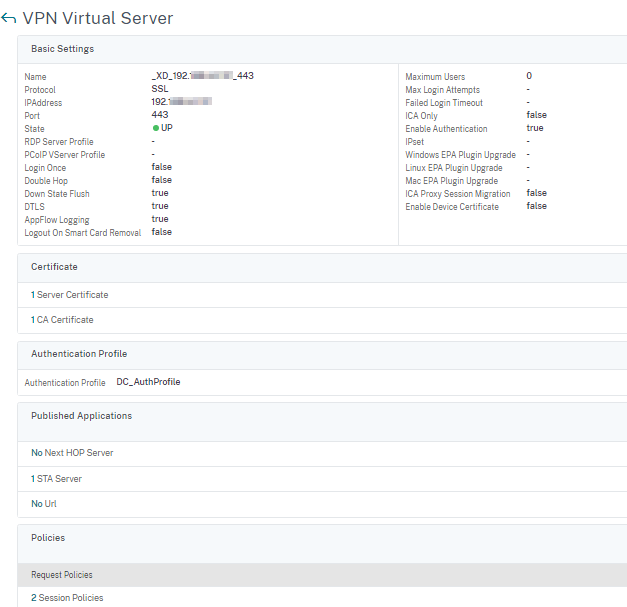
Task: Click the Certificate section header
Action: click(54, 267)
